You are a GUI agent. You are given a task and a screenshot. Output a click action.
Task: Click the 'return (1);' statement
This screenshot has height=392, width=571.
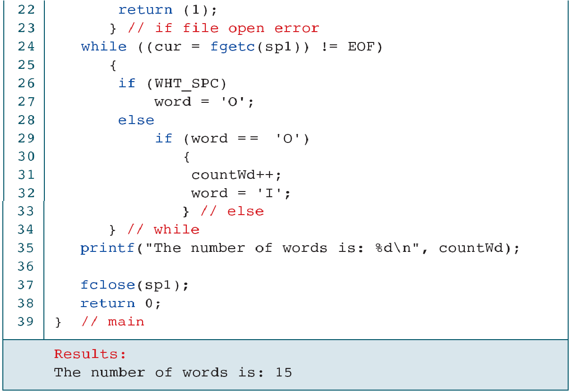click(168, 10)
